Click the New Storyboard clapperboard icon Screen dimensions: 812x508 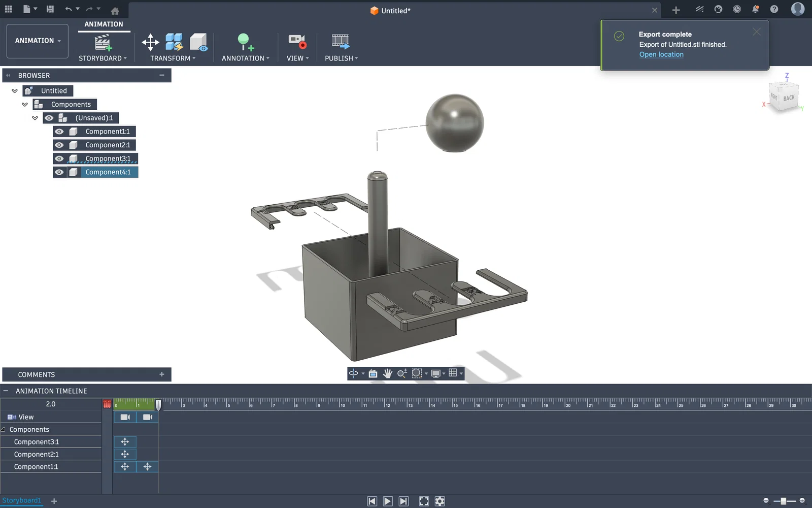[103, 42]
